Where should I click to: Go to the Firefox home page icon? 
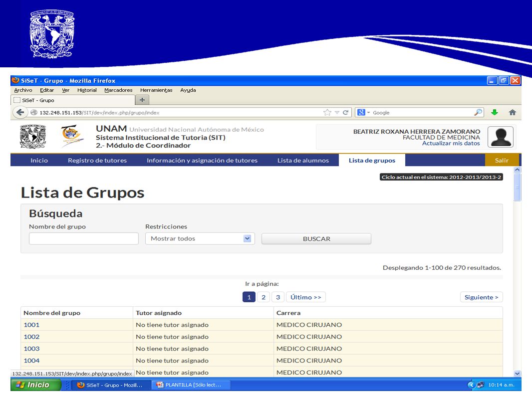(513, 113)
